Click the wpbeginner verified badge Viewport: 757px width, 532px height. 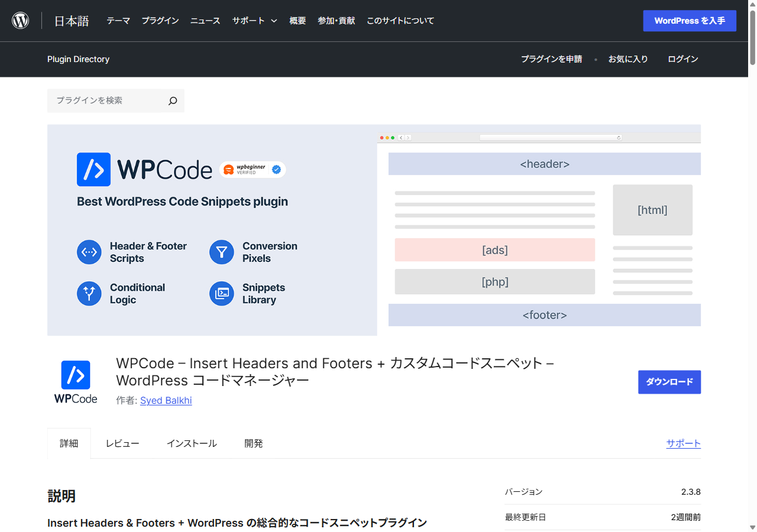[x=253, y=170]
